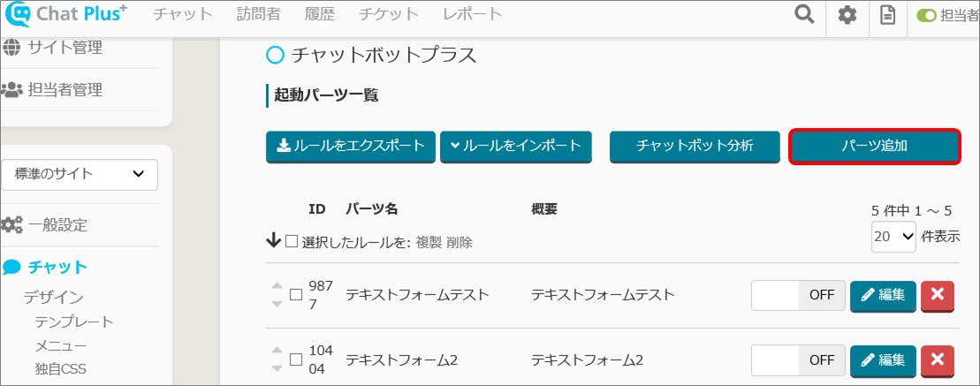Toggle the 担当者 status switch

click(927, 16)
